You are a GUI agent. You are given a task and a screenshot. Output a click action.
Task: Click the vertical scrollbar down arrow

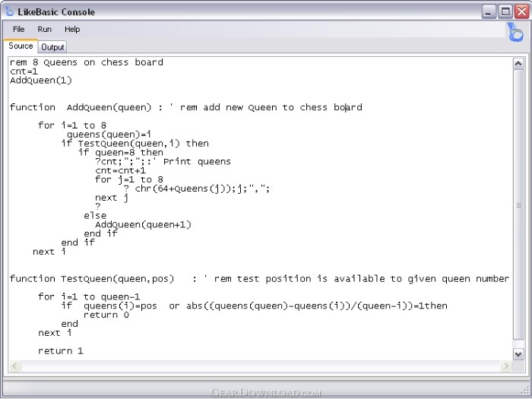pyautogui.click(x=518, y=354)
